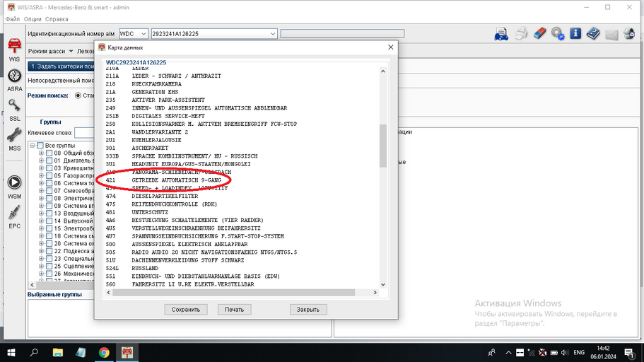Open the WDC prefix dropdown

click(x=144, y=34)
